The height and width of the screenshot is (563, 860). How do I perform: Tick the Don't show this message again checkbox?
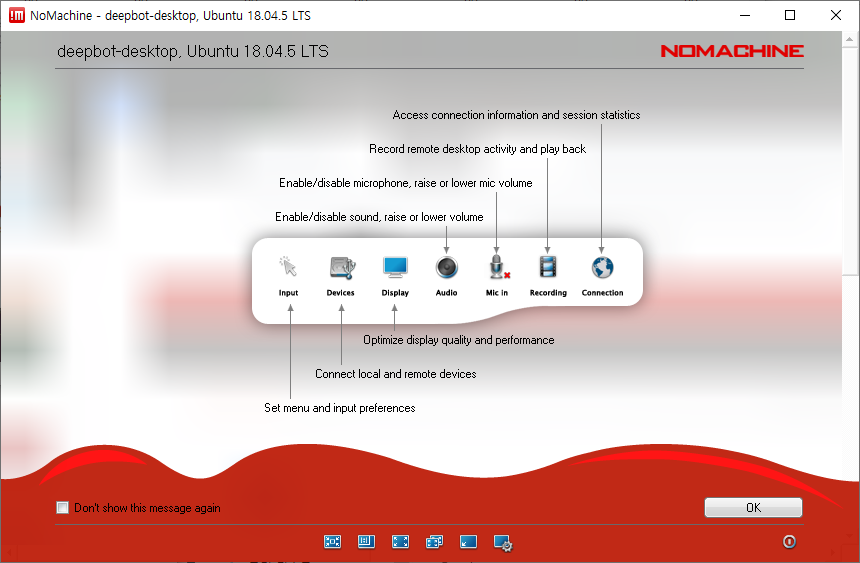coord(63,508)
